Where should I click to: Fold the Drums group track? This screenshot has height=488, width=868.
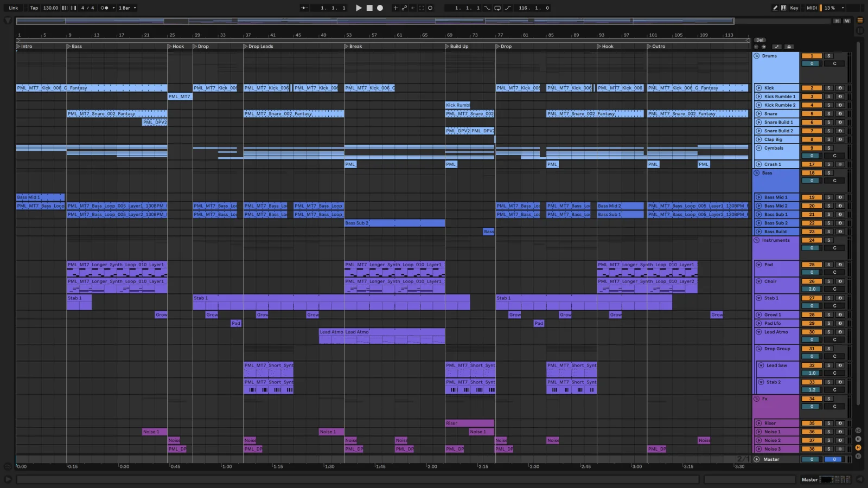click(757, 56)
